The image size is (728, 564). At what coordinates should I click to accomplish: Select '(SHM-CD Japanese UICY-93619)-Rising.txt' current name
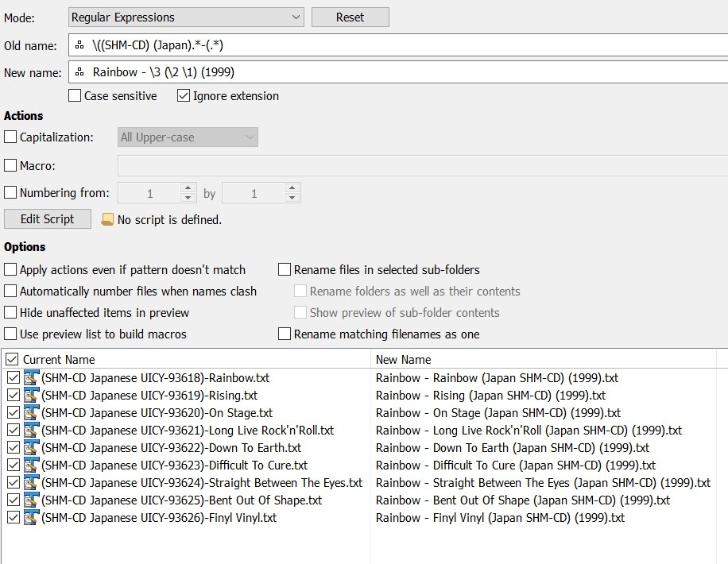[x=149, y=396]
